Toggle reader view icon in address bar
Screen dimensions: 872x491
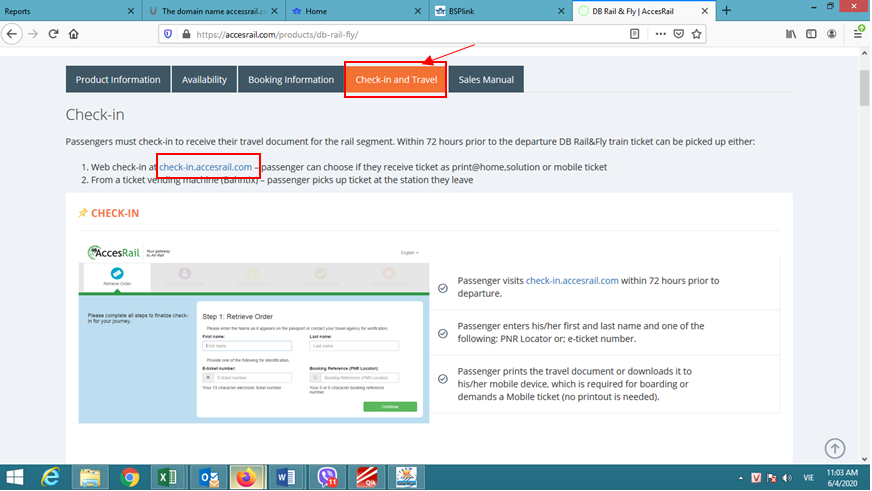pyautogui.click(x=635, y=33)
